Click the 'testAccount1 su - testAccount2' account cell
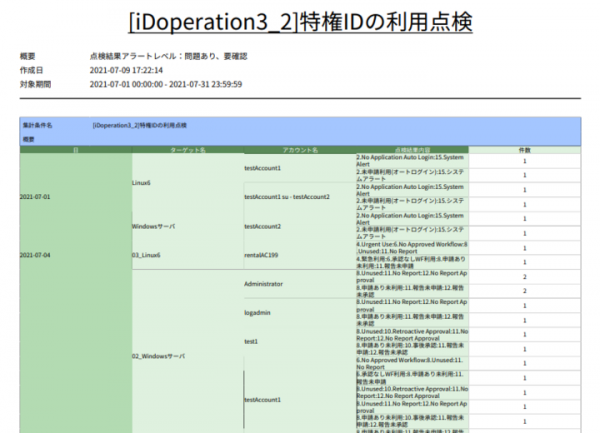 click(x=286, y=197)
